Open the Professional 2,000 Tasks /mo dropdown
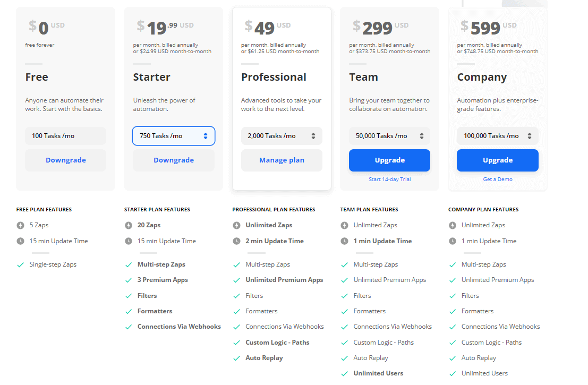 tap(282, 136)
